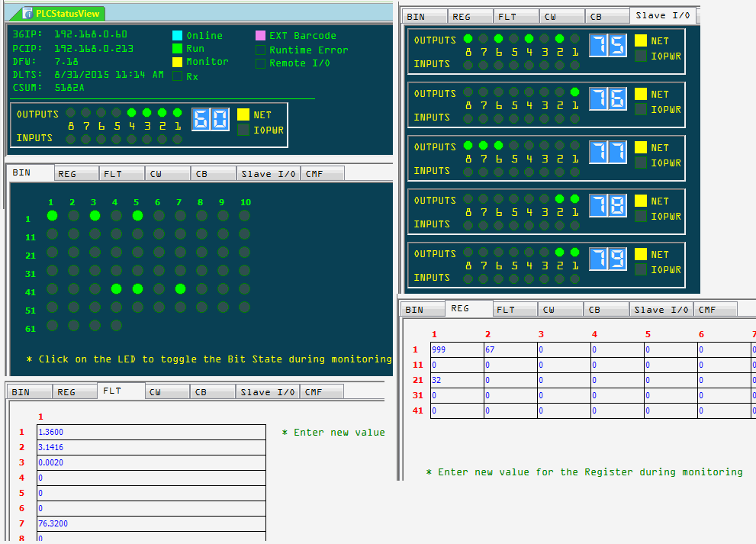Click the yellow NET indicator beside display 77
The width and height of the screenshot is (756, 544).
[x=640, y=147]
